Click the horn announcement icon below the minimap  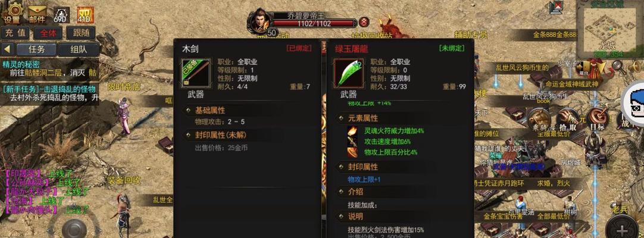click(634, 66)
